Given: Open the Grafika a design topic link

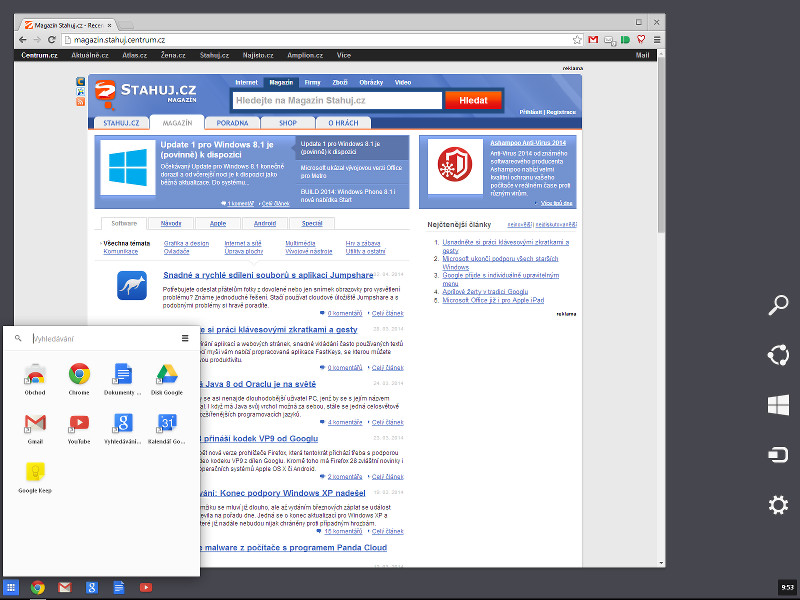Looking at the screenshot, I should [x=186, y=243].
